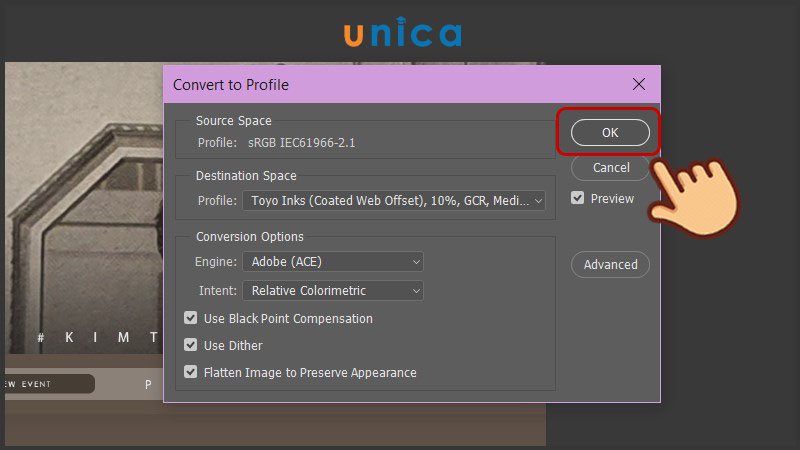
Task: Open the Destination Space Profile dropdown
Action: pos(393,201)
